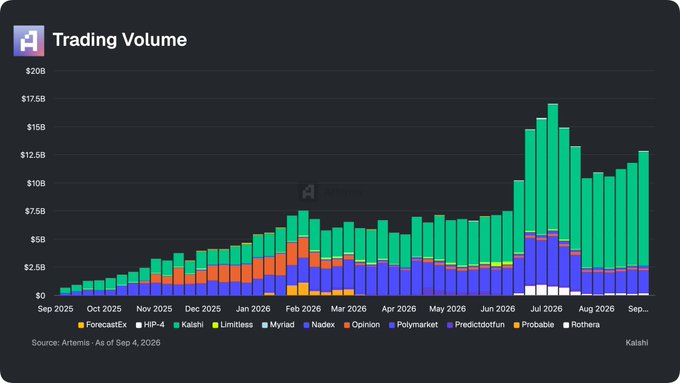The width and height of the screenshot is (680, 383).
Task: Toggle the HIP-4 legend entry
Action: click(x=150, y=325)
